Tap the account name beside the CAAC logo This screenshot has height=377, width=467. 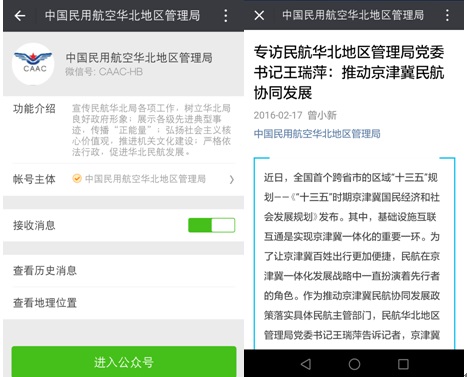point(139,58)
